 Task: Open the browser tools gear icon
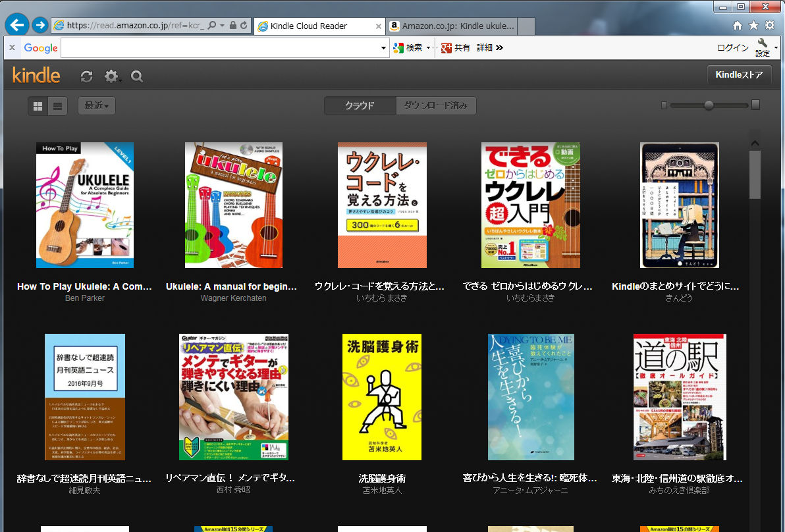tap(770, 26)
